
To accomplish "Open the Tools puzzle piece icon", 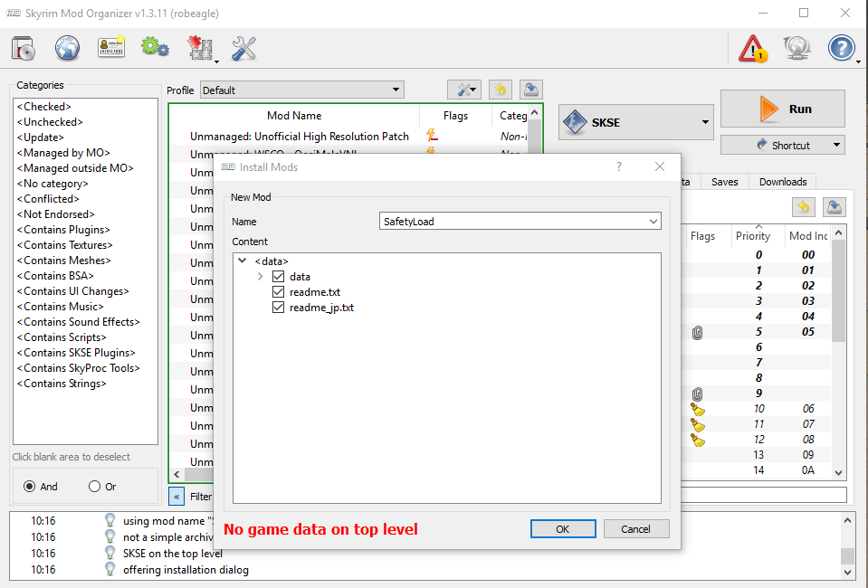I will click(x=199, y=49).
